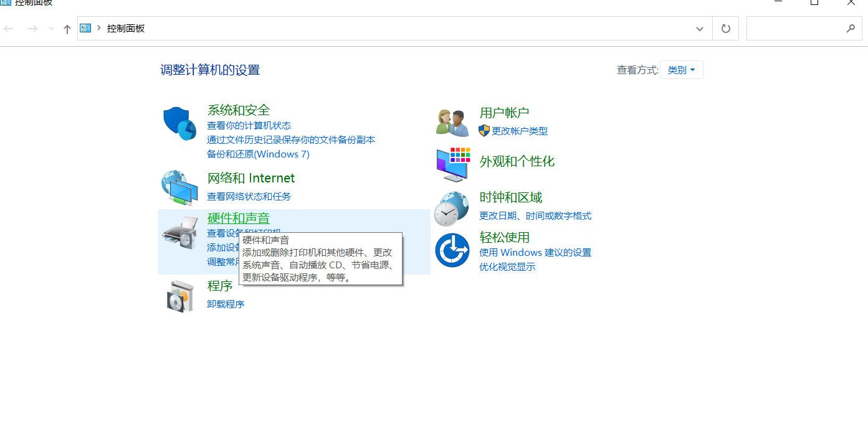The image size is (868, 437).
Task: Click the 外观和个性化 monitor icon
Action: pyautogui.click(x=452, y=164)
